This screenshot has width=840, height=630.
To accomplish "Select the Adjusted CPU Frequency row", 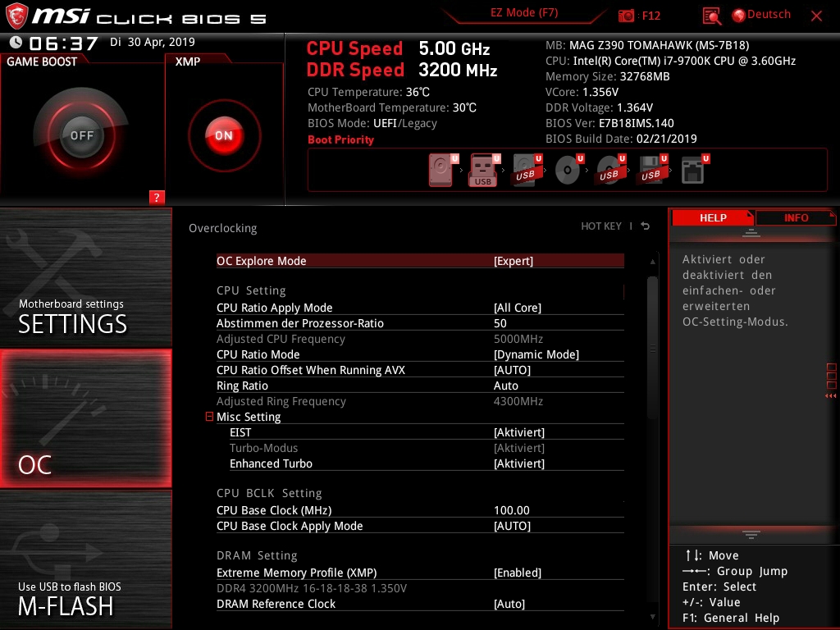I will pos(420,339).
